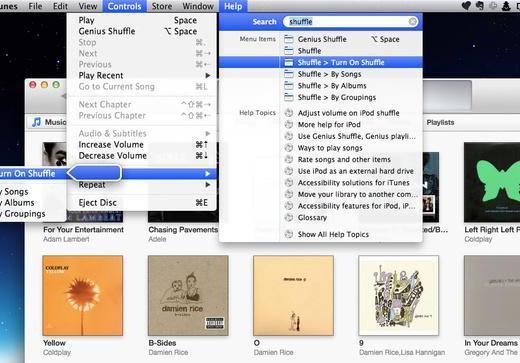Open the Window menu

coord(198,6)
